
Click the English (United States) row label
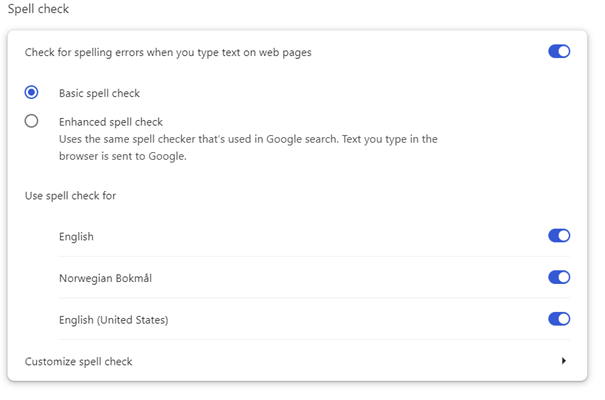(x=113, y=320)
